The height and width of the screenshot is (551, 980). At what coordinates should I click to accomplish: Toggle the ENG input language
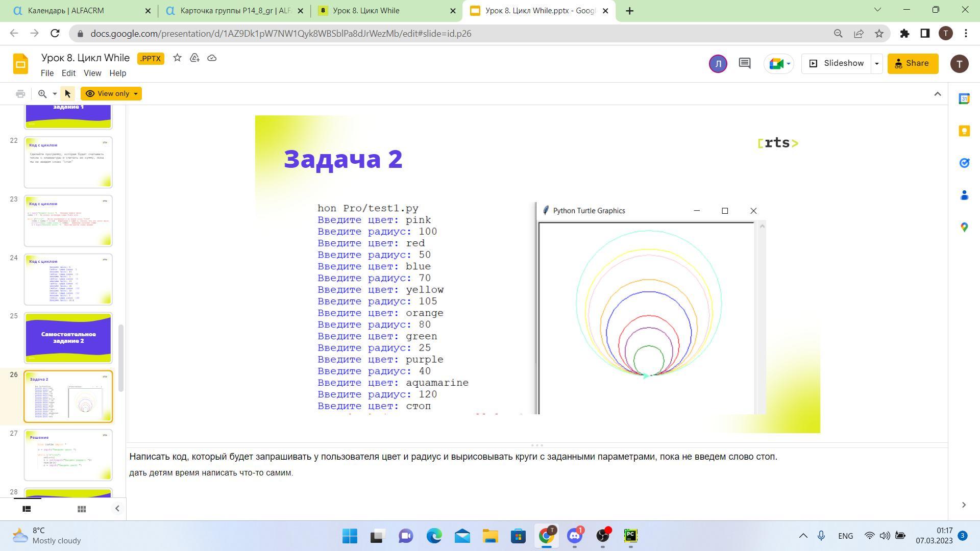click(x=845, y=536)
